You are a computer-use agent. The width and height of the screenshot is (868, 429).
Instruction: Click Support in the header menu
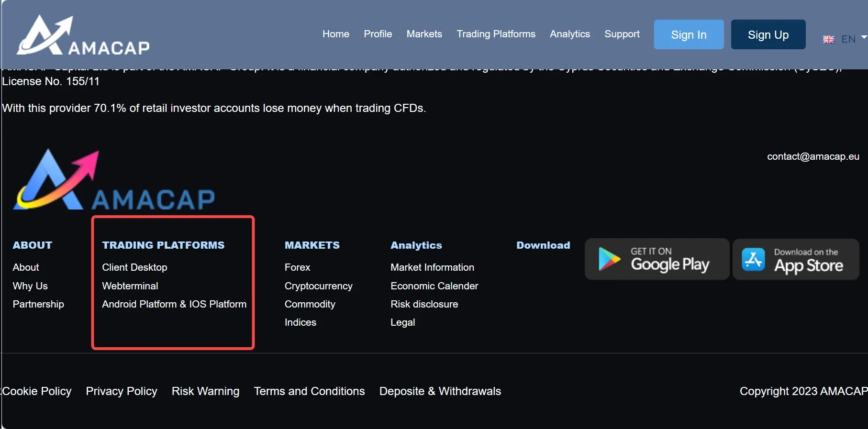(x=622, y=34)
